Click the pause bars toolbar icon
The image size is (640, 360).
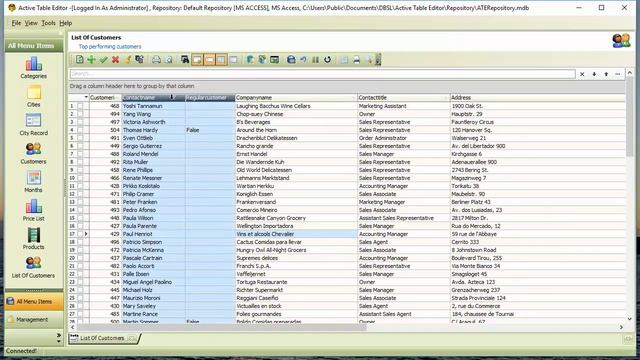click(316, 60)
